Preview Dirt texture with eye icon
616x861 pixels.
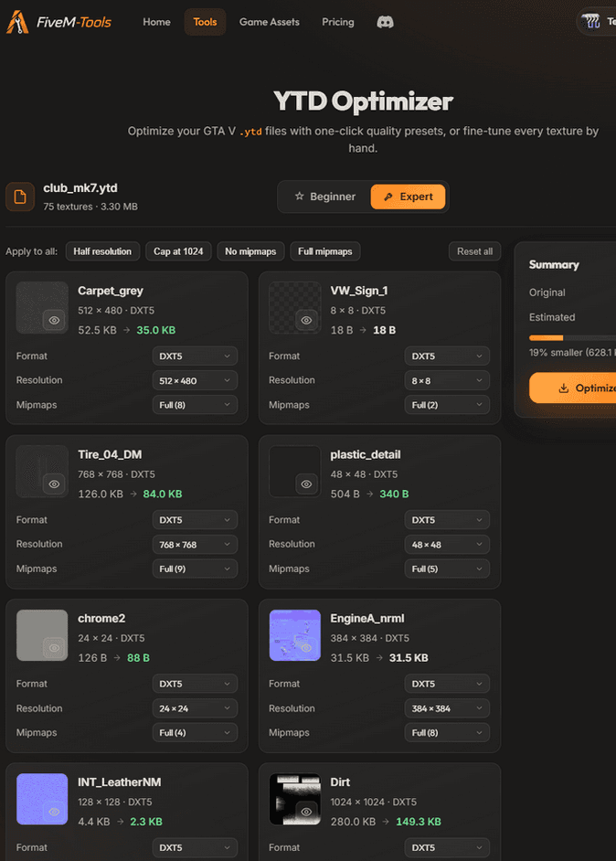tap(306, 811)
